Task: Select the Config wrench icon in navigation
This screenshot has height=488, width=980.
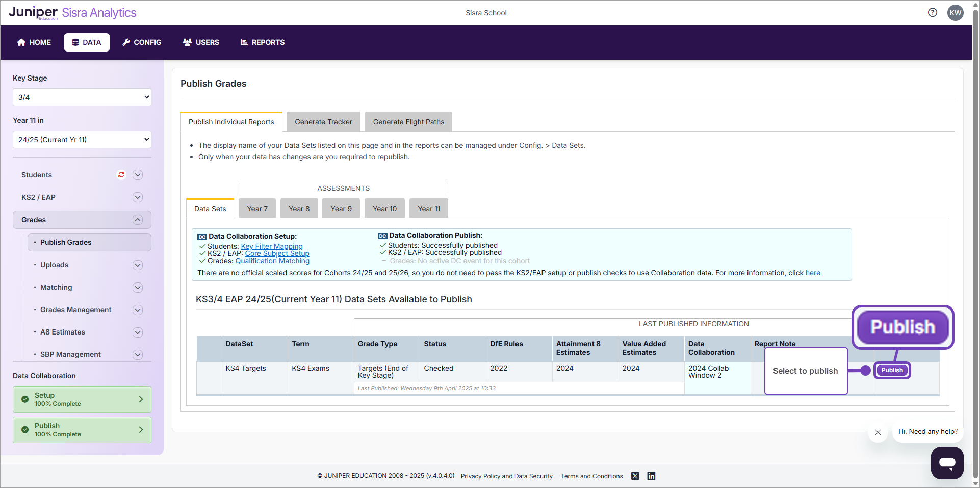Action: tap(127, 42)
